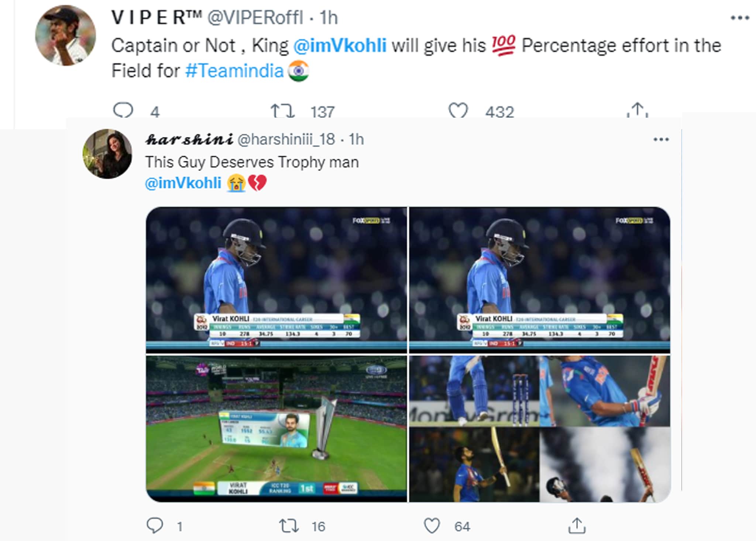The height and width of the screenshot is (541, 756).
Task: Open VIPER's profile picture
Action: point(65,35)
